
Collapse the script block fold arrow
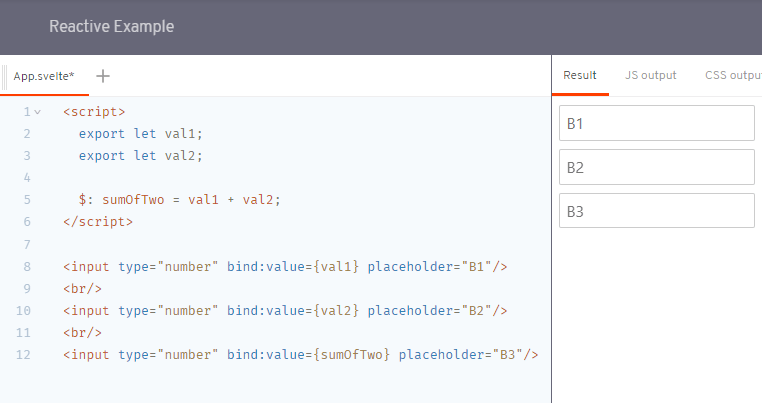[37, 112]
